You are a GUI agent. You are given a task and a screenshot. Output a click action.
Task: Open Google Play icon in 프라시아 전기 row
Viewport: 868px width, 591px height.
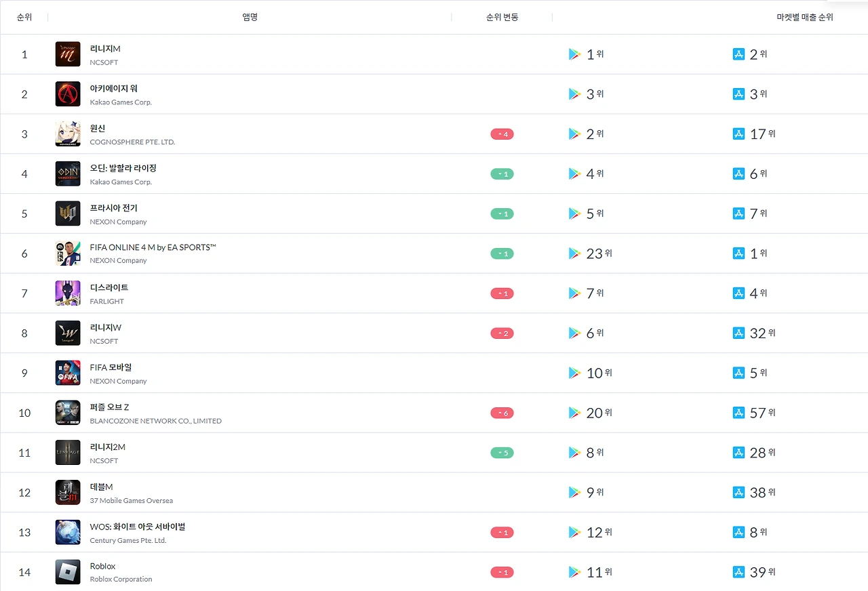[x=575, y=213]
